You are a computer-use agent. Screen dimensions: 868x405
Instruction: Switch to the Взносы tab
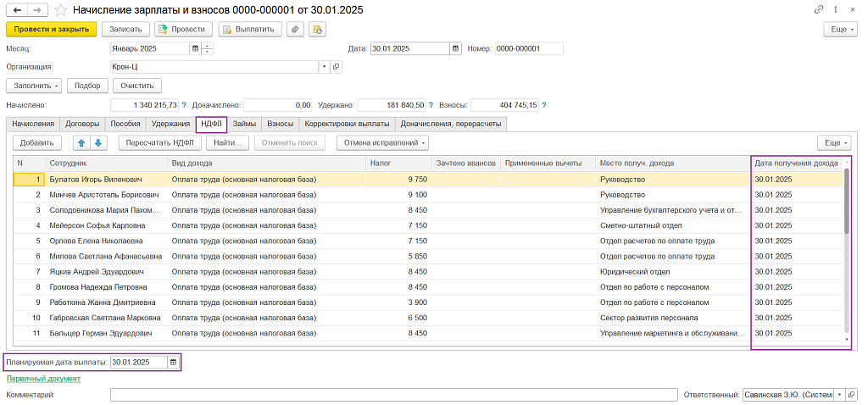pyautogui.click(x=280, y=125)
